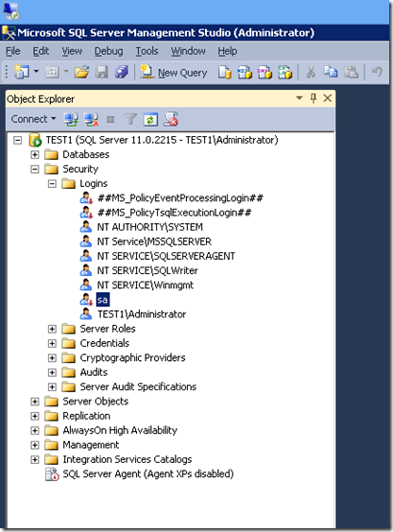393x532 pixels.
Task: Expand the Management folder
Action: tap(35, 445)
